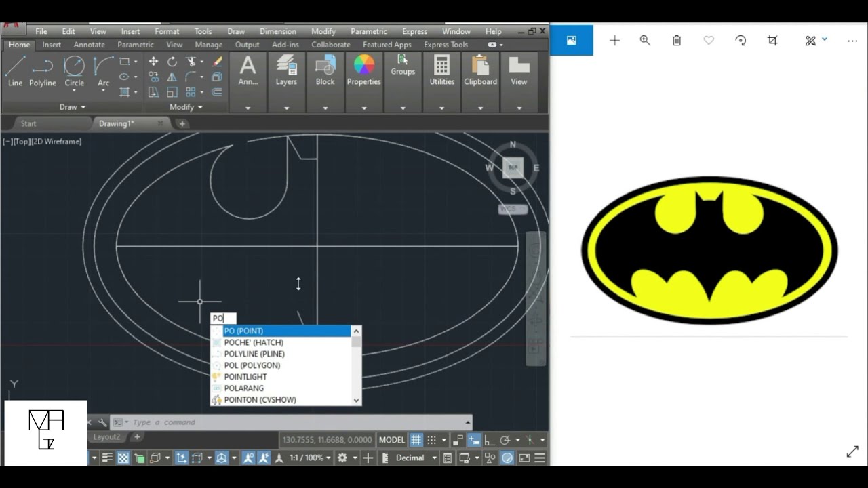Toggle ortho mode in the status bar
The image size is (868, 488).
coord(488,439)
